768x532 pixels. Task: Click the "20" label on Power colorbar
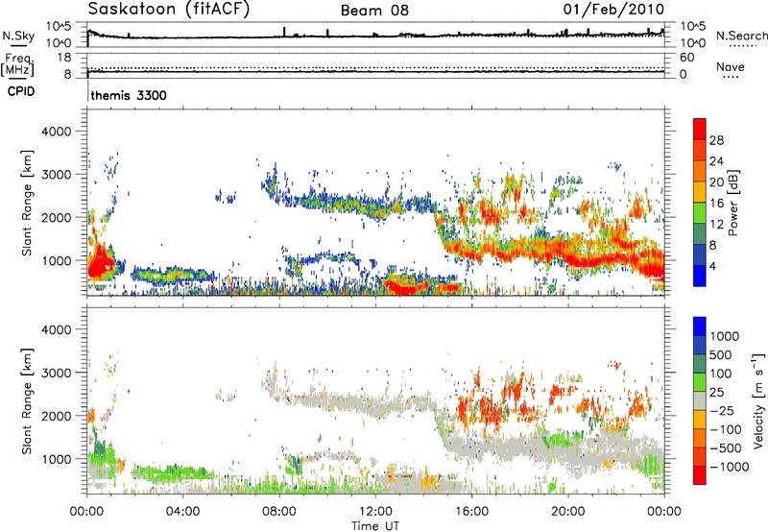(x=716, y=182)
